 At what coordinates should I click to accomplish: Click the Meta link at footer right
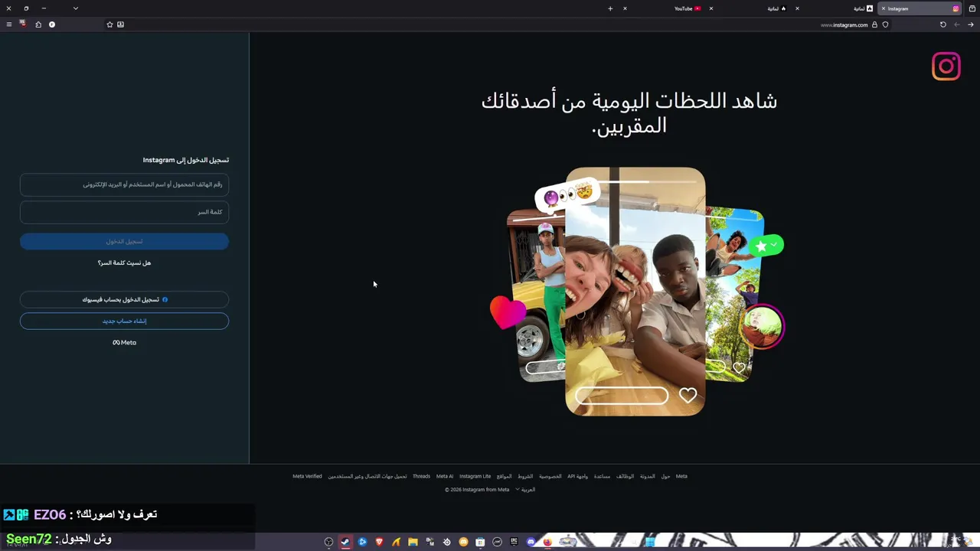click(681, 476)
